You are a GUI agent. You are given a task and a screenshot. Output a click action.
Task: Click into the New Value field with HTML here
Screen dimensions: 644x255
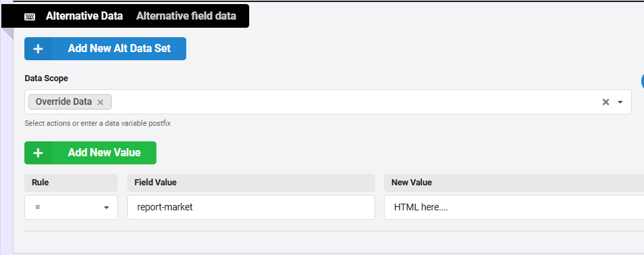click(514, 207)
